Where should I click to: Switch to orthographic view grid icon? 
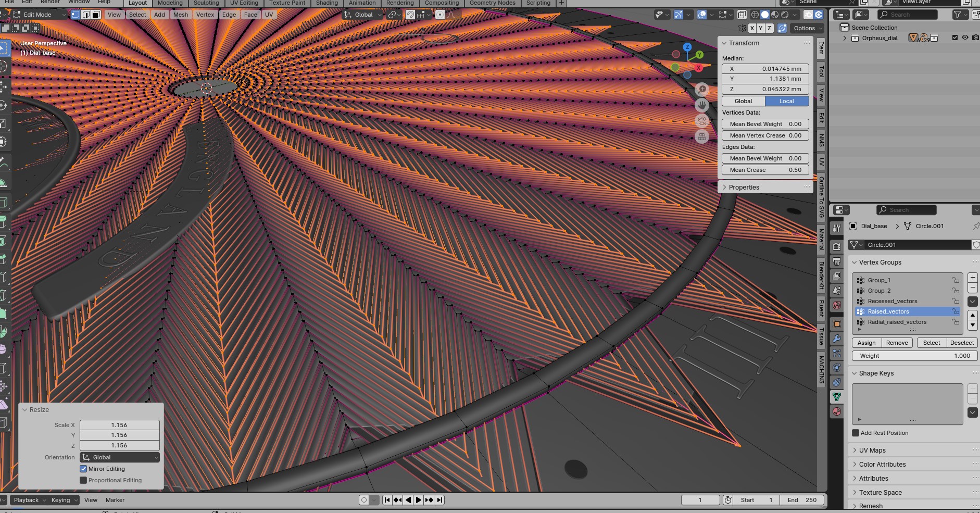702,137
